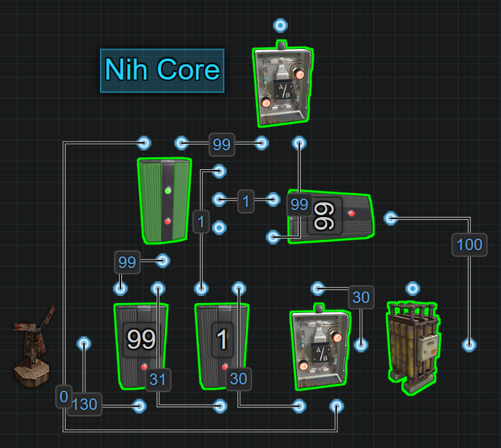
Task: Select the lower A/B switch beside battery
Action: tap(320, 347)
